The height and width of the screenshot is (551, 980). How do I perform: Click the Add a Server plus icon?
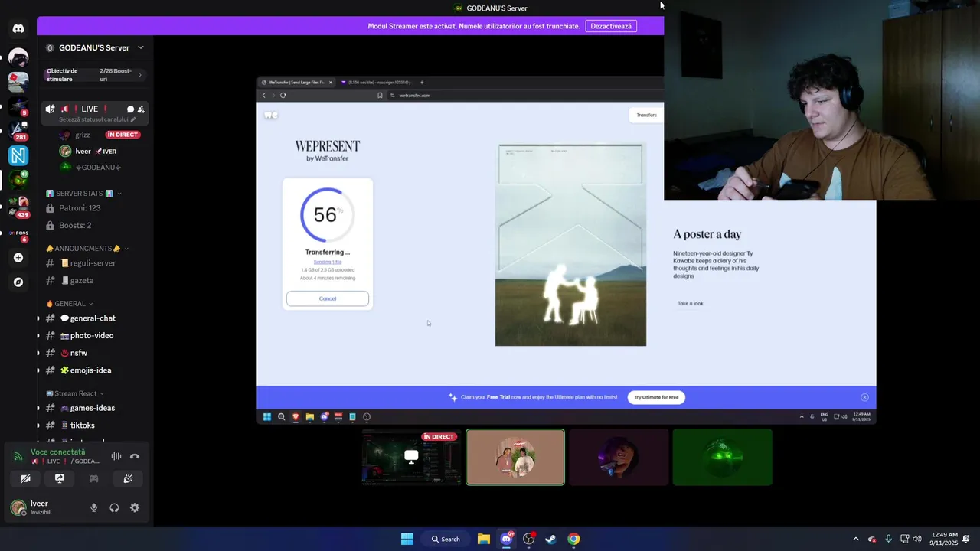click(18, 258)
